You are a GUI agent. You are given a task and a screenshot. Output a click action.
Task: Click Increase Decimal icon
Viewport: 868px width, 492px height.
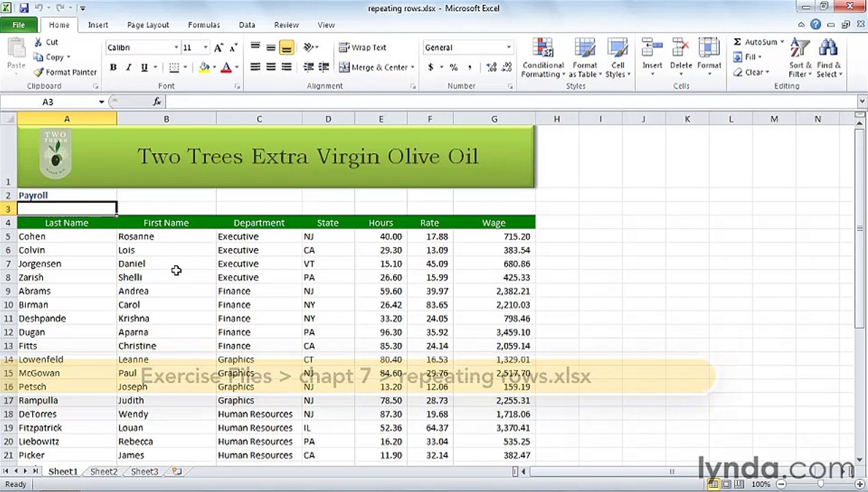coord(491,68)
